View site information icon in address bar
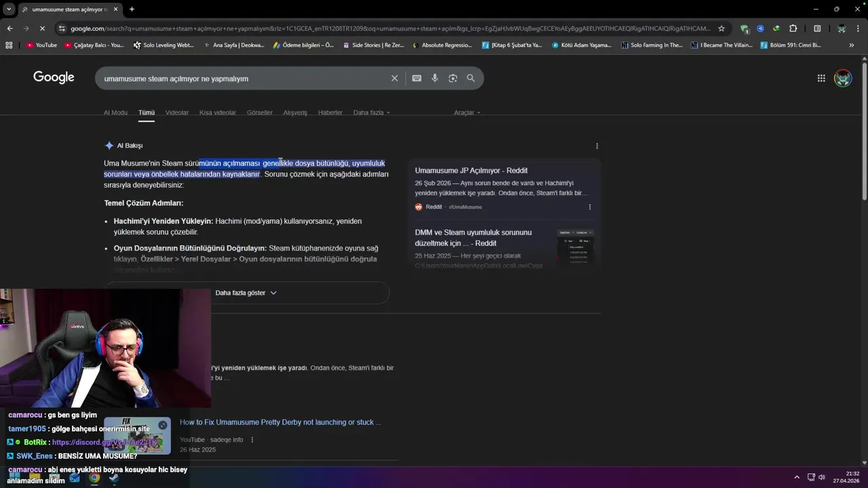Viewport: 868px width, 488px height. tap(62, 28)
